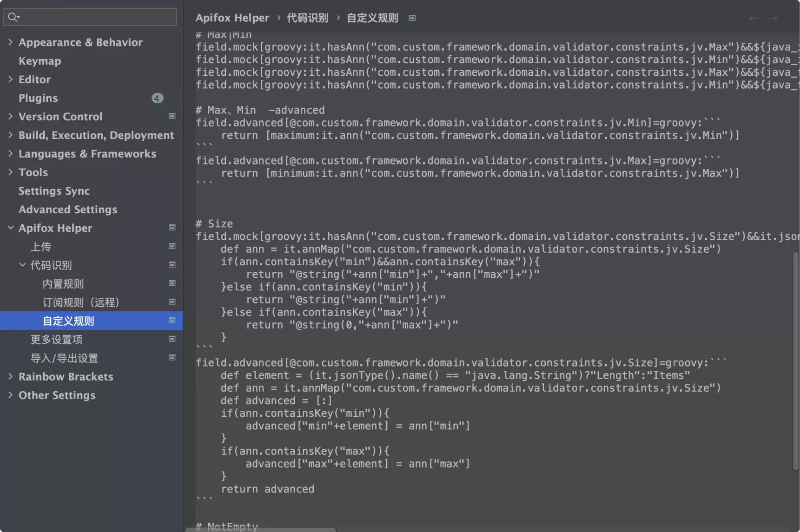Expand the Editor section
Screen dimensions: 800x532
[x=10, y=79]
